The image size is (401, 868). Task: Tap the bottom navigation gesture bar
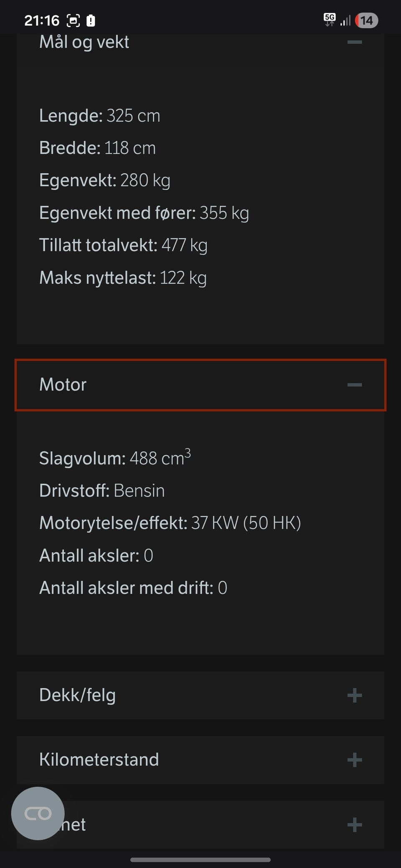coord(200,860)
